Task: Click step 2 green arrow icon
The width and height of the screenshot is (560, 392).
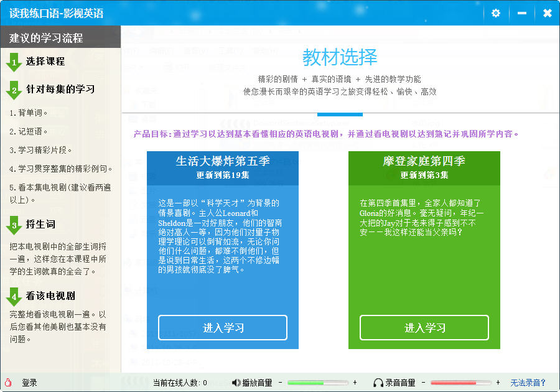Action: 14,90
